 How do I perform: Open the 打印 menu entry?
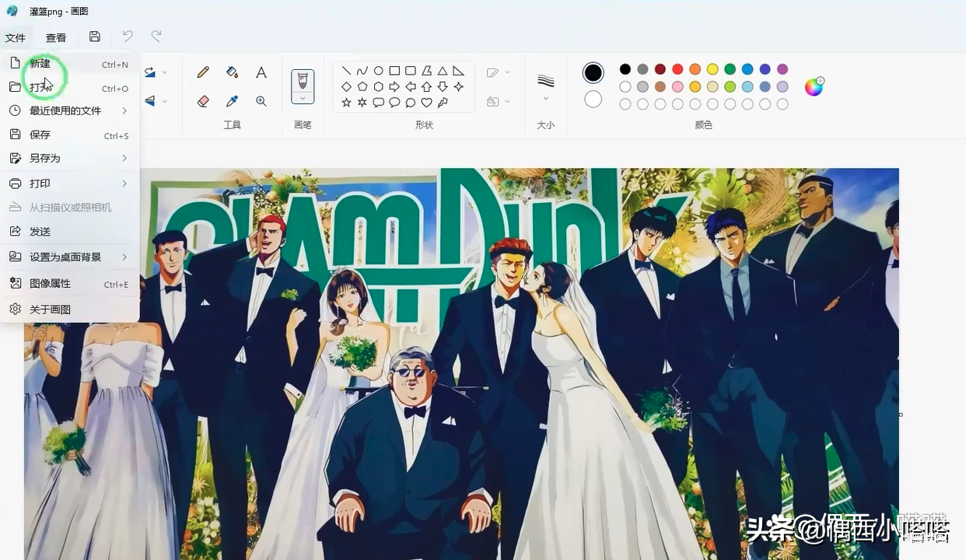tap(70, 184)
